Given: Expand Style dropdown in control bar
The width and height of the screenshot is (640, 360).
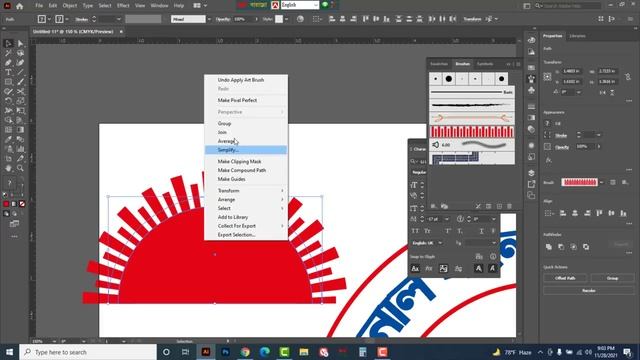Looking at the screenshot, I should [287, 19].
